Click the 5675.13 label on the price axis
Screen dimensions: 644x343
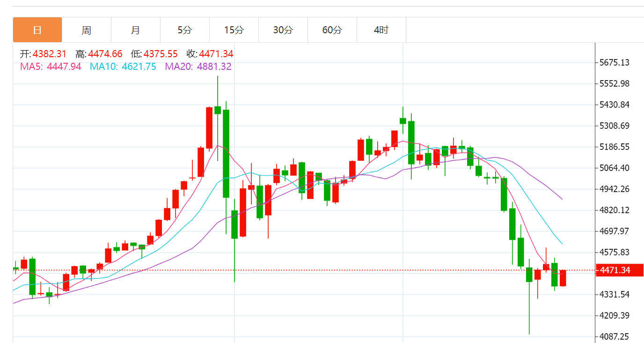pyautogui.click(x=615, y=63)
